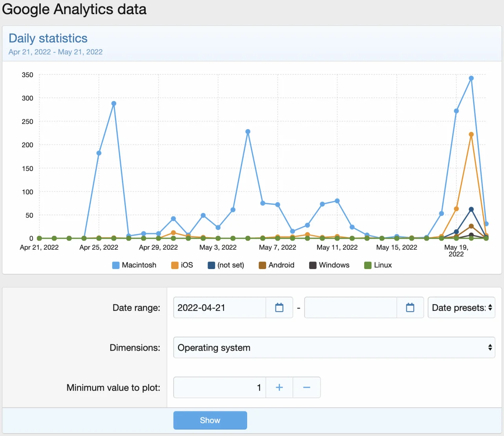This screenshot has height=436, width=504.
Task: Open the Date presets dropdown
Action: coord(461,308)
